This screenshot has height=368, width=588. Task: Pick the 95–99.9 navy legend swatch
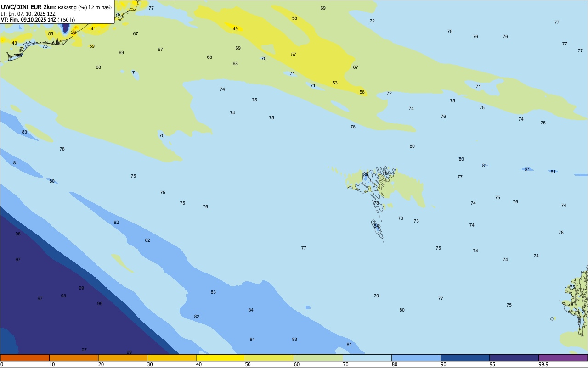point(514,357)
